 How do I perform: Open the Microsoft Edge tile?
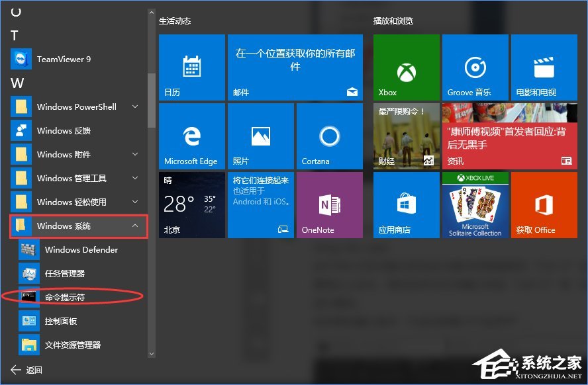point(191,136)
